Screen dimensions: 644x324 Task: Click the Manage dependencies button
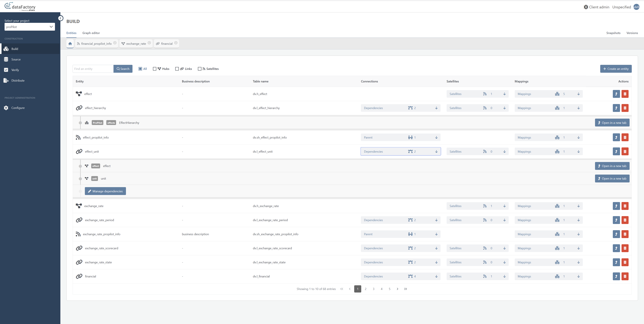tap(105, 191)
